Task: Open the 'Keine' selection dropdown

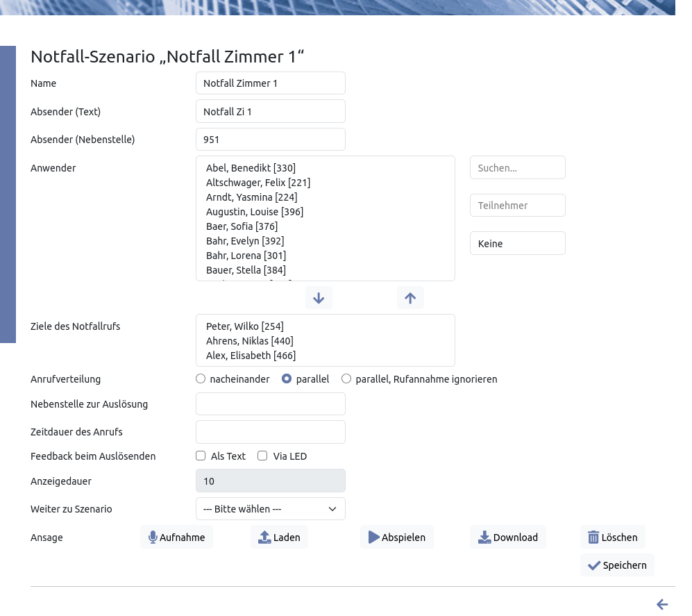Action: 517,244
